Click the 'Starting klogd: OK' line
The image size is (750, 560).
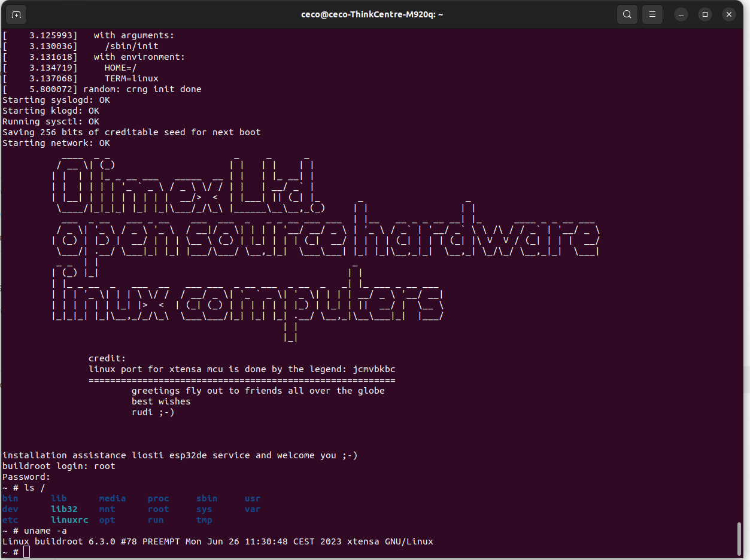51,111
